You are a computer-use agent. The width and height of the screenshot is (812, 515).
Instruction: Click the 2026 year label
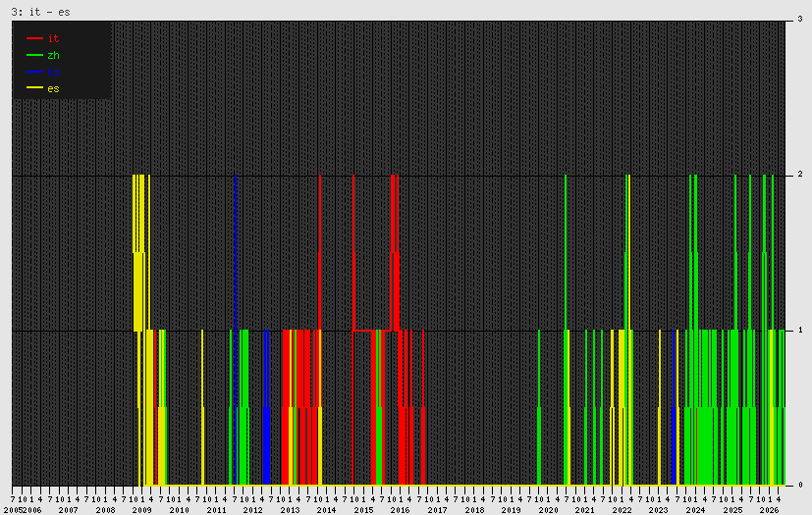(769, 510)
